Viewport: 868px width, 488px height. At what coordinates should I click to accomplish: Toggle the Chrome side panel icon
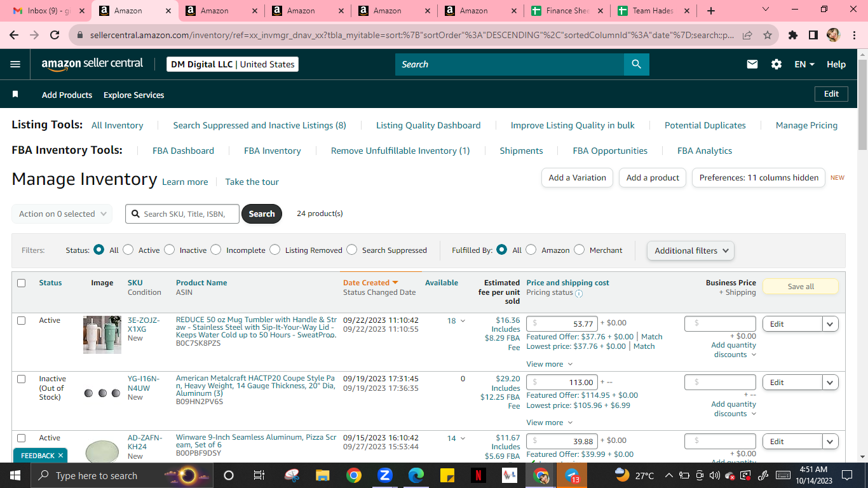[x=813, y=35]
